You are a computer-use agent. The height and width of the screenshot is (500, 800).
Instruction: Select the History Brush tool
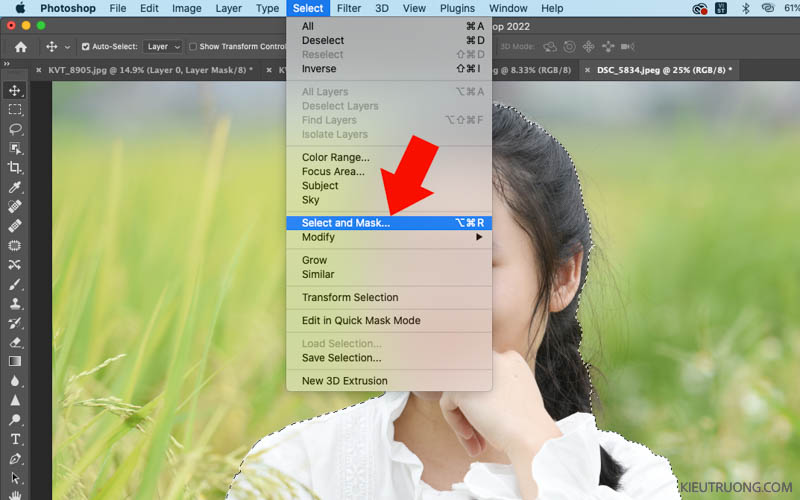coord(15,323)
